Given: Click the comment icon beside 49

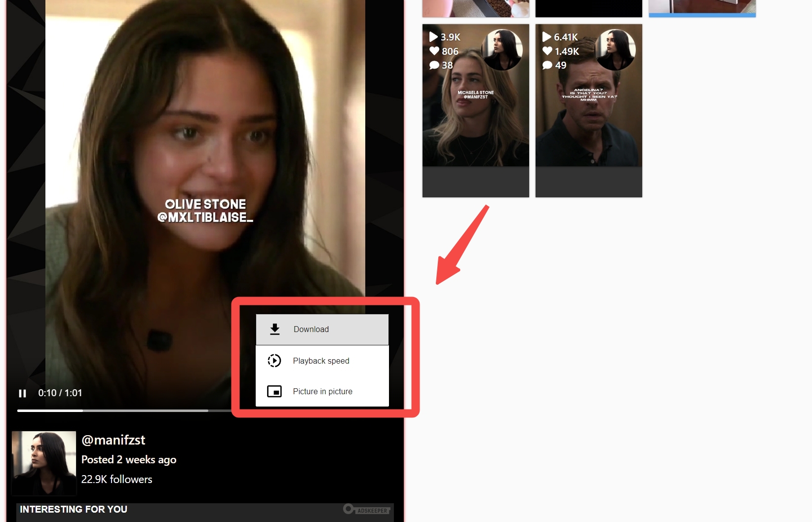Looking at the screenshot, I should (547, 65).
